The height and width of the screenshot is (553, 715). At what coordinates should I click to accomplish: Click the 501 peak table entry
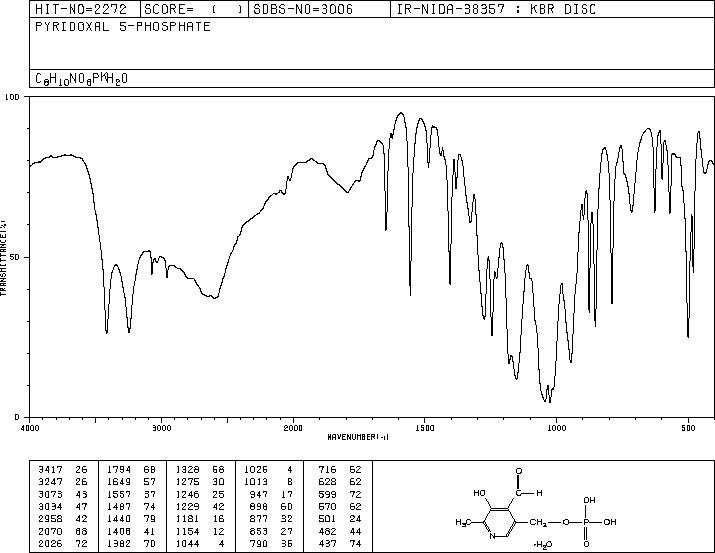(340, 519)
